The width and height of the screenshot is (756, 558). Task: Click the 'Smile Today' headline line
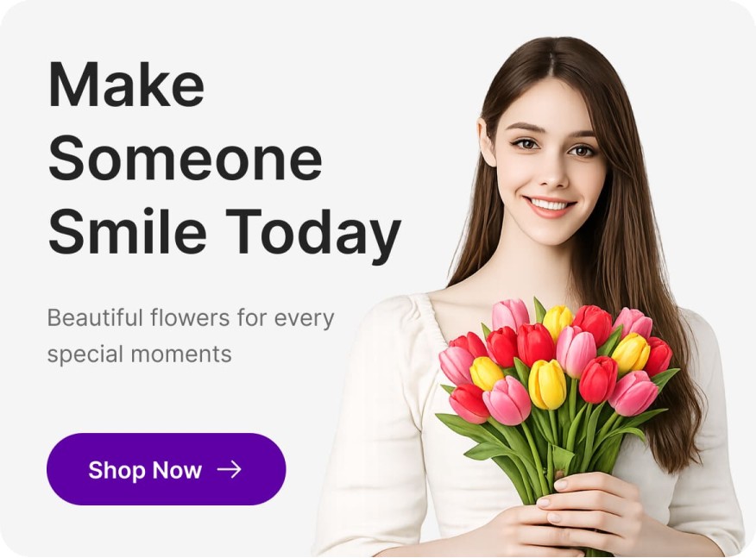click(x=224, y=232)
